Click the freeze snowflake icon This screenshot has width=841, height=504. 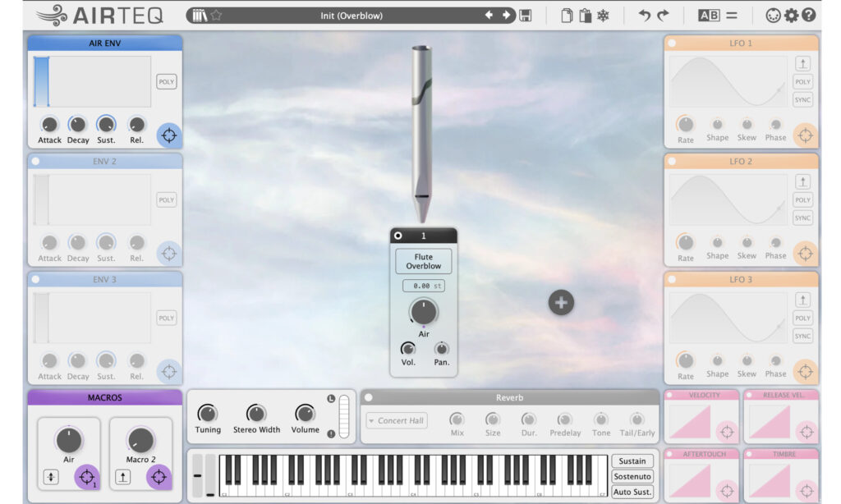pyautogui.click(x=604, y=16)
